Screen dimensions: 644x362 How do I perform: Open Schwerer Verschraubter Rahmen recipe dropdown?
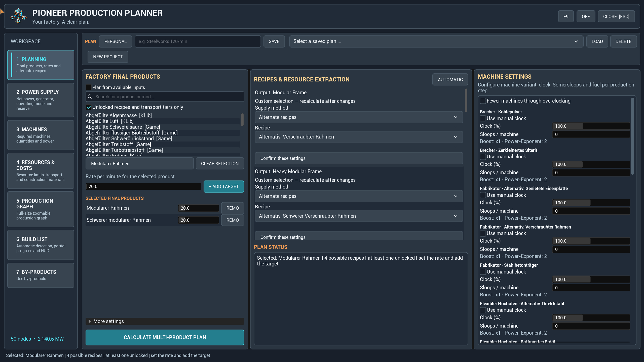click(359, 216)
